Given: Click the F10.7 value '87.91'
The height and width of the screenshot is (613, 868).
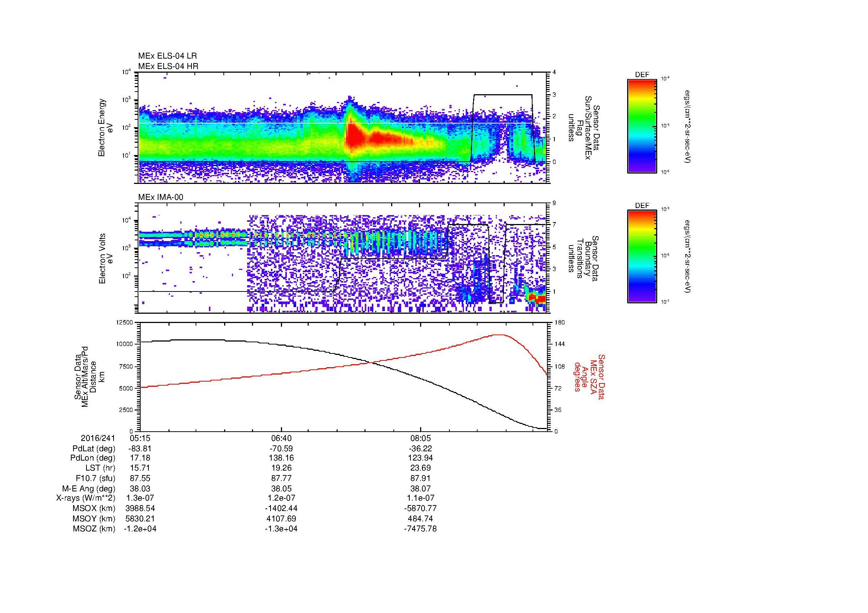Looking at the screenshot, I should 420,478.
